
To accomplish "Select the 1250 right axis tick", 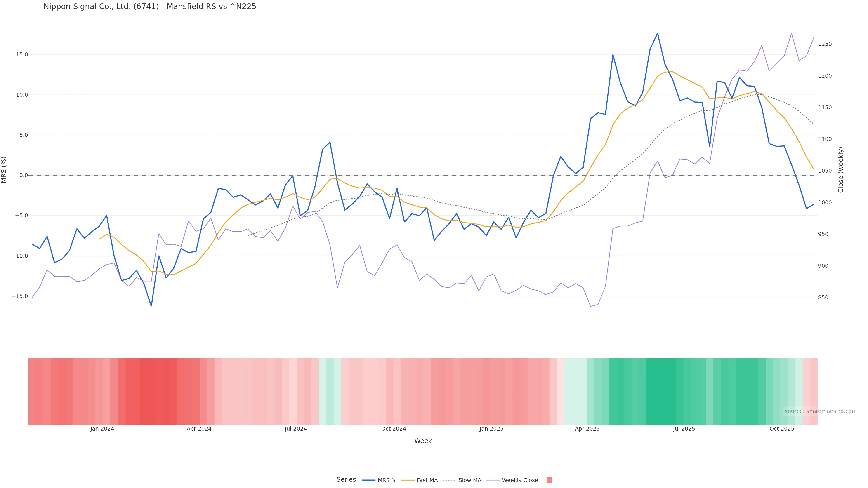I will coord(825,44).
